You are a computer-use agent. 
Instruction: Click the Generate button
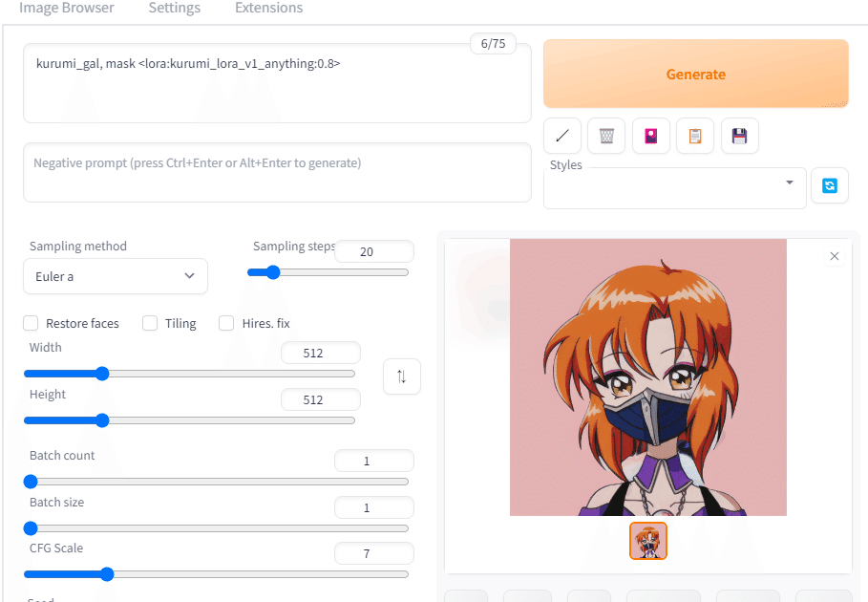point(696,74)
